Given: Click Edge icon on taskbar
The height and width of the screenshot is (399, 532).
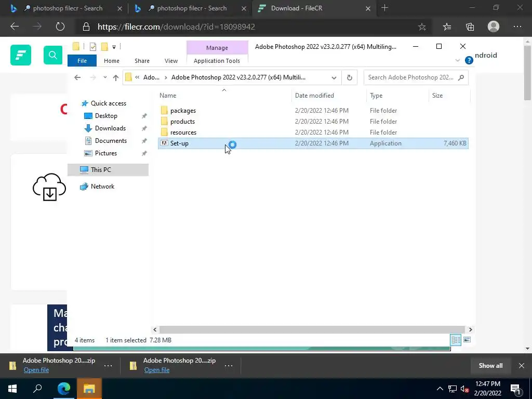Looking at the screenshot, I should click(63, 389).
